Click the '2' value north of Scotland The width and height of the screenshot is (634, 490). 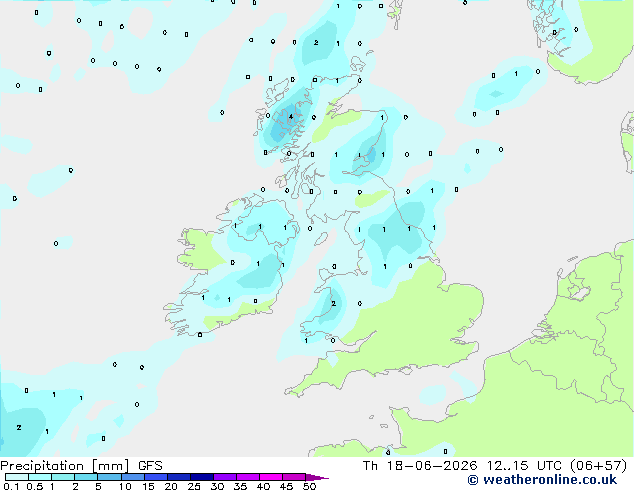click(316, 42)
